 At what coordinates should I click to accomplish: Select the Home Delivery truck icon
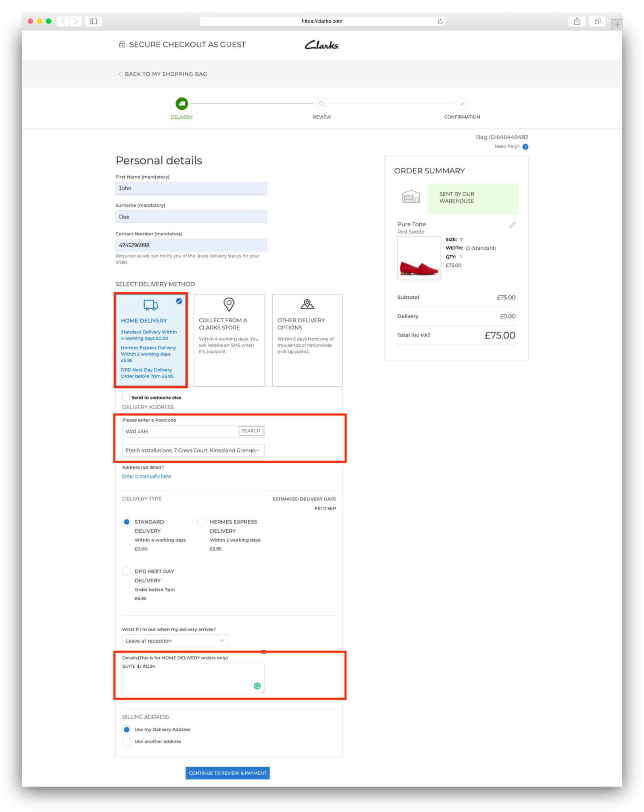click(149, 305)
